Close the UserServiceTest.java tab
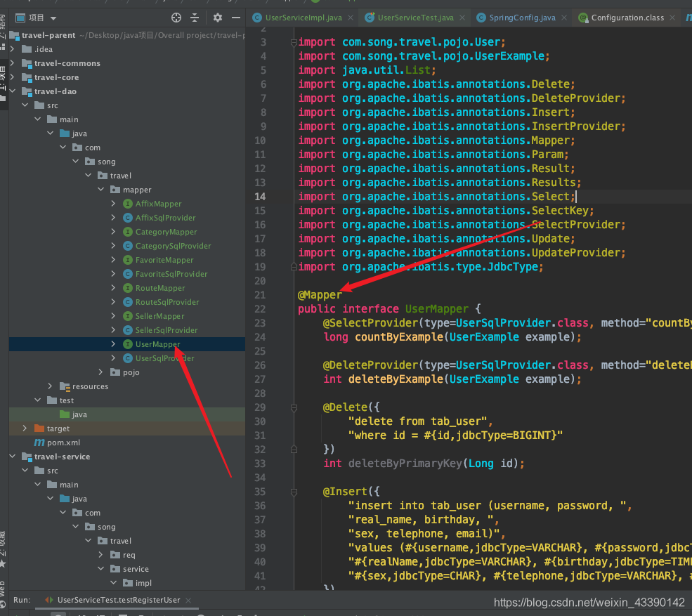This screenshot has width=692, height=616. tap(462, 18)
